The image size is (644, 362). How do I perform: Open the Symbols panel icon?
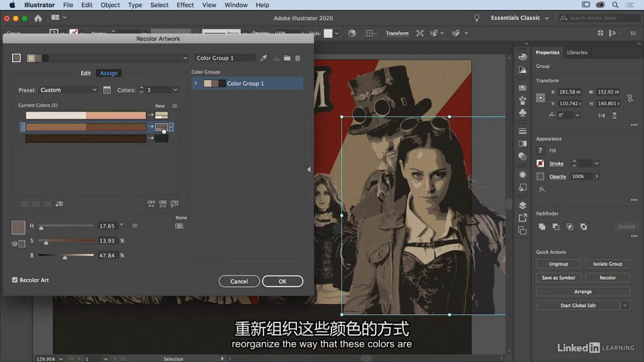(x=523, y=112)
